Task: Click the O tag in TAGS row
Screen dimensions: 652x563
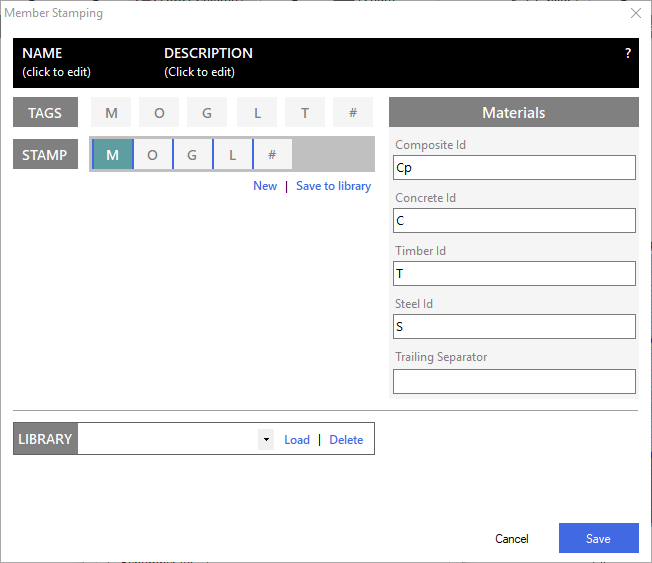Action: (159, 113)
